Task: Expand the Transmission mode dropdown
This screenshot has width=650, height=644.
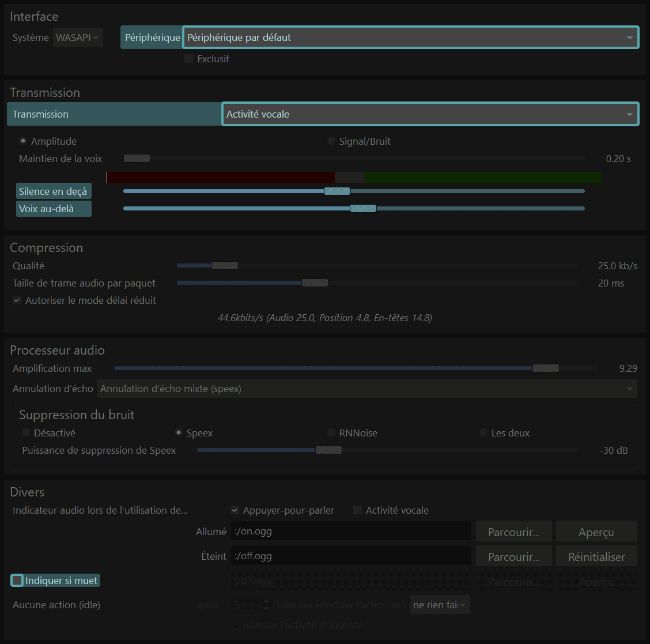Action: pyautogui.click(x=429, y=114)
